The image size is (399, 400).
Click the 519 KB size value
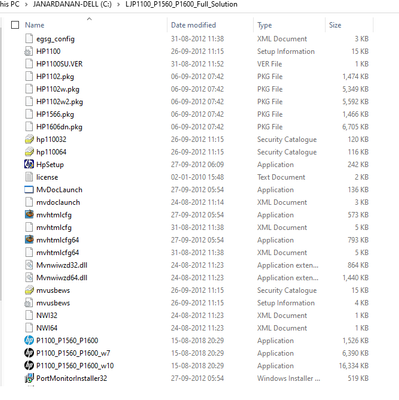358,378
